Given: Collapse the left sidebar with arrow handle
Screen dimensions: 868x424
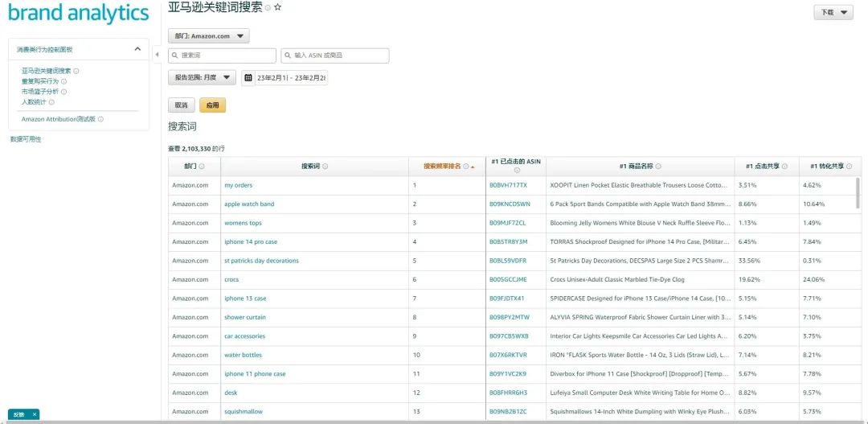Looking at the screenshot, I should pyautogui.click(x=157, y=55).
